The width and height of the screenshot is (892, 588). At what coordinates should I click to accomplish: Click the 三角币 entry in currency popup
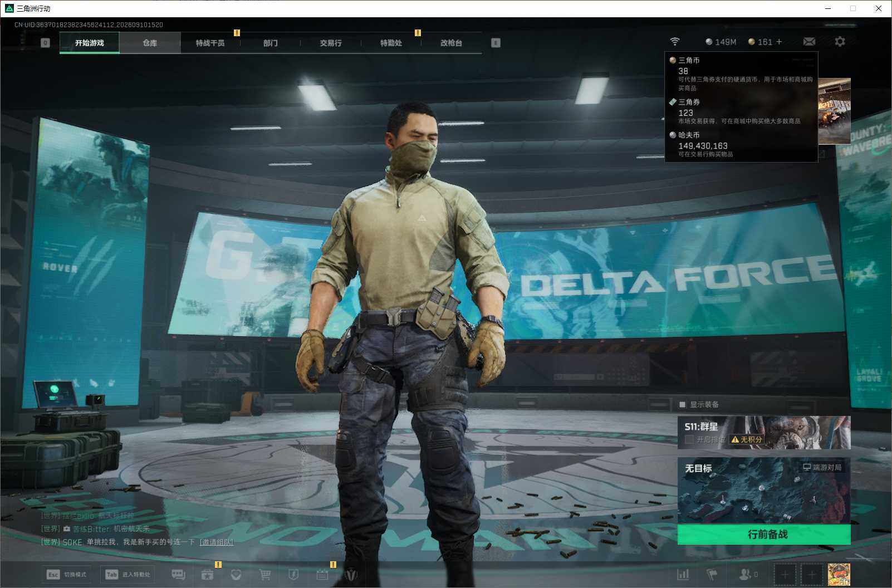[x=741, y=74]
